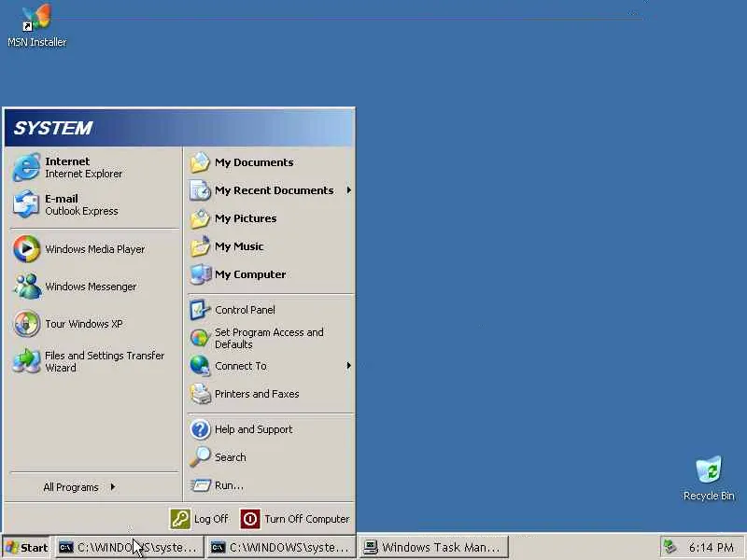
Task: Choose the Internet menu label
Action: coord(67,161)
